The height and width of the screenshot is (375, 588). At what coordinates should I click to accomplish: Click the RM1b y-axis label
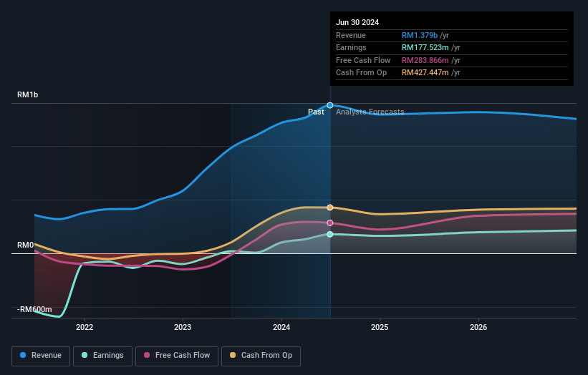28,94
